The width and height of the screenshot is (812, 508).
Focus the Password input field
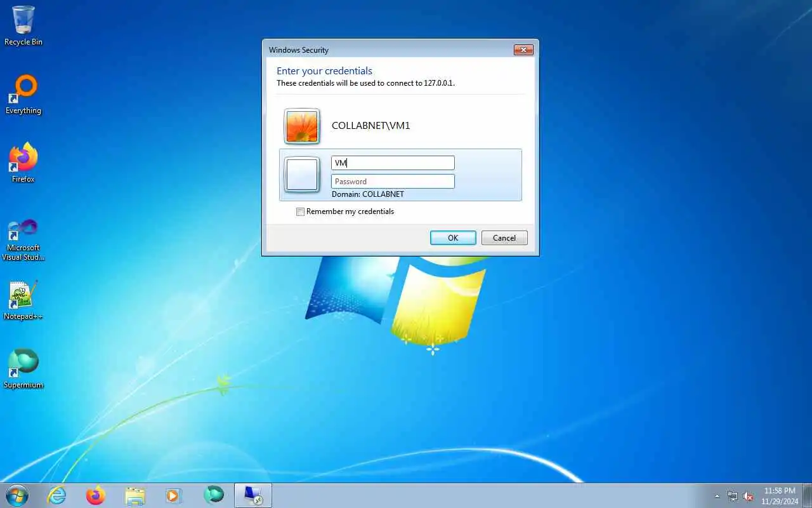click(393, 182)
